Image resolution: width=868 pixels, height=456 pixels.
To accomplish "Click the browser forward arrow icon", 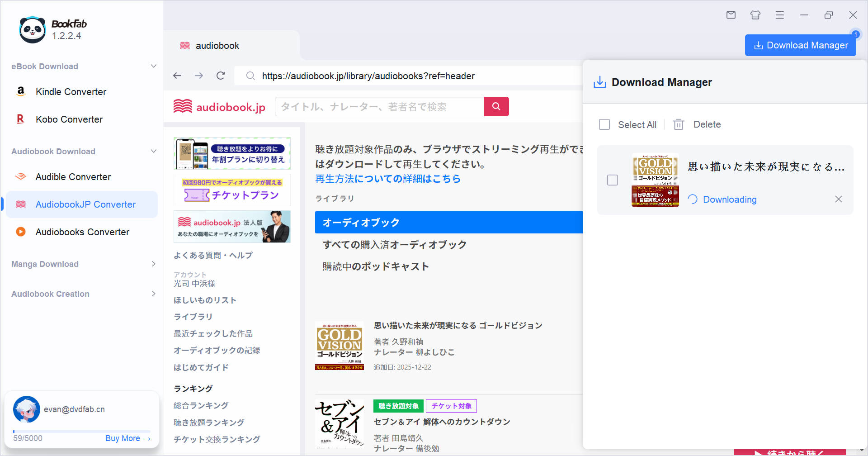I will click(x=199, y=76).
